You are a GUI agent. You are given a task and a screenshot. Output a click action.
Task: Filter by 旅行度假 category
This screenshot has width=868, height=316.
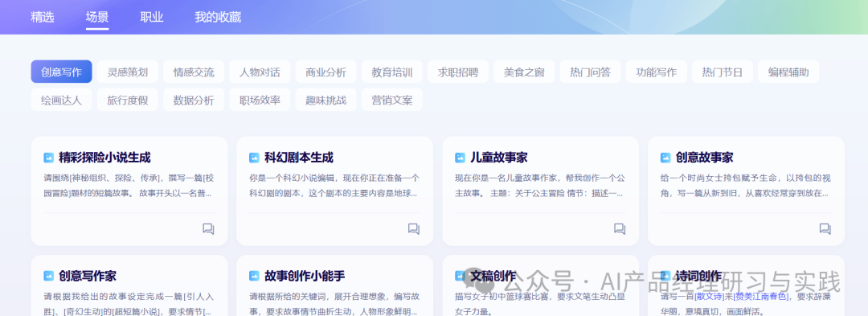tap(127, 101)
